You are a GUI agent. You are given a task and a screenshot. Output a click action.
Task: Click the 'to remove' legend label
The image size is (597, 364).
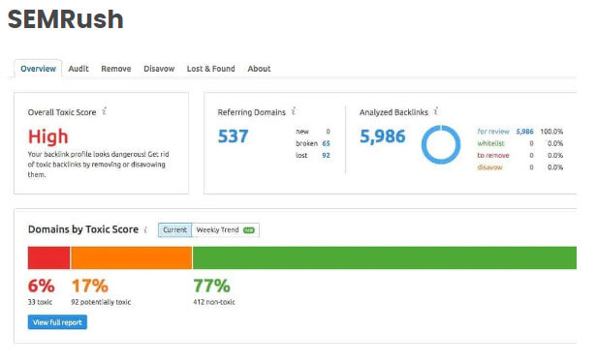coord(493,155)
